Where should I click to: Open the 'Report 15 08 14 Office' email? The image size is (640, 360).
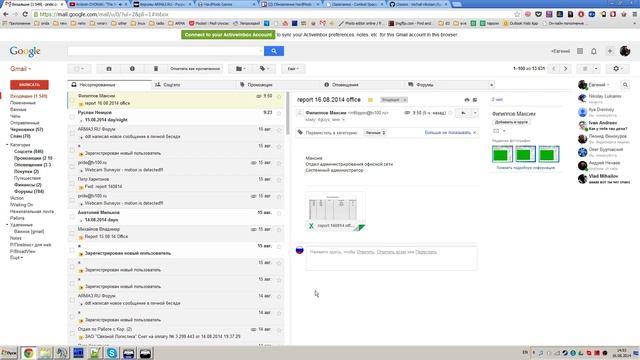pyautogui.click(x=176, y=233)
